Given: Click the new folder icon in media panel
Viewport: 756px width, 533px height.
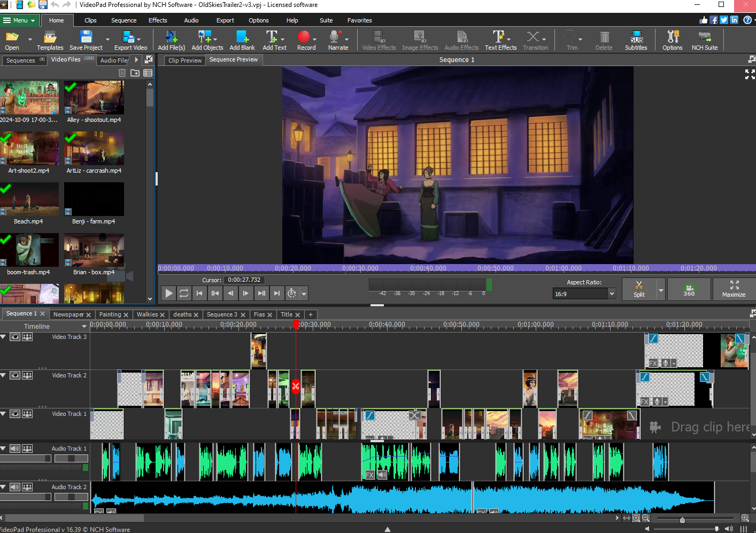Looking at the screenshot, I should tap(135, 73).
